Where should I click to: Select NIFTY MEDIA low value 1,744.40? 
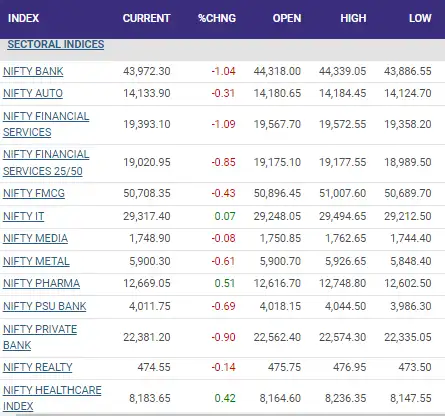[x=411, y=238]
